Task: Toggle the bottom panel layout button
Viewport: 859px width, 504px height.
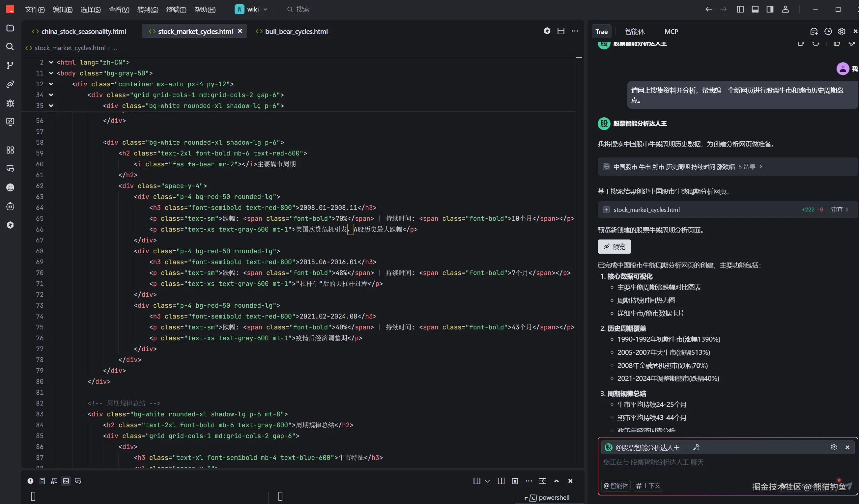Action: (755, 10)
